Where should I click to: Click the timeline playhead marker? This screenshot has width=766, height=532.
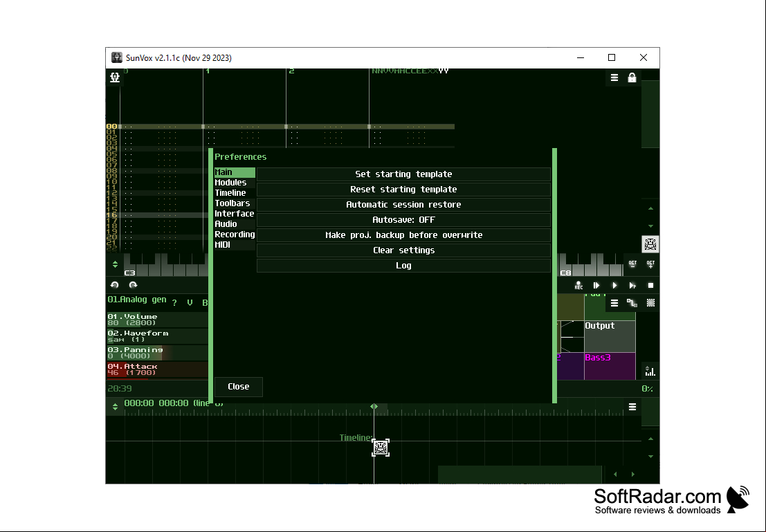click(x=374, y=407)
